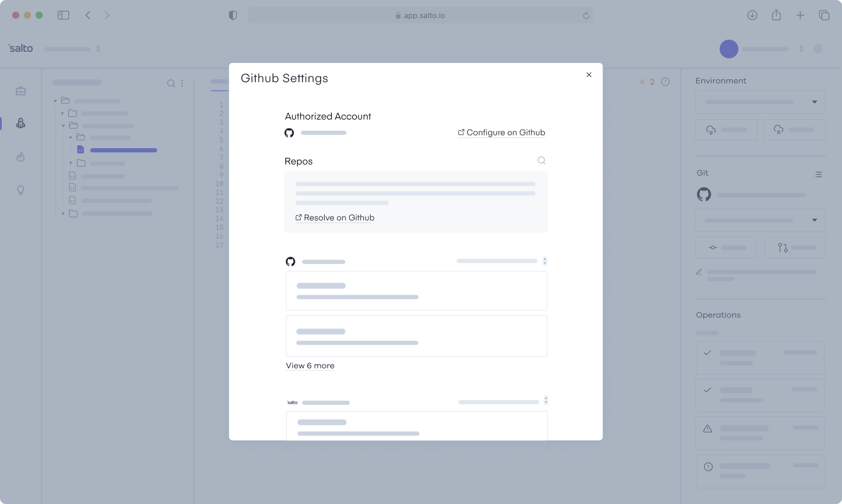Click Github logo in Git panel
The width and height of the screenshot is (842, 504).
point(704,194)
